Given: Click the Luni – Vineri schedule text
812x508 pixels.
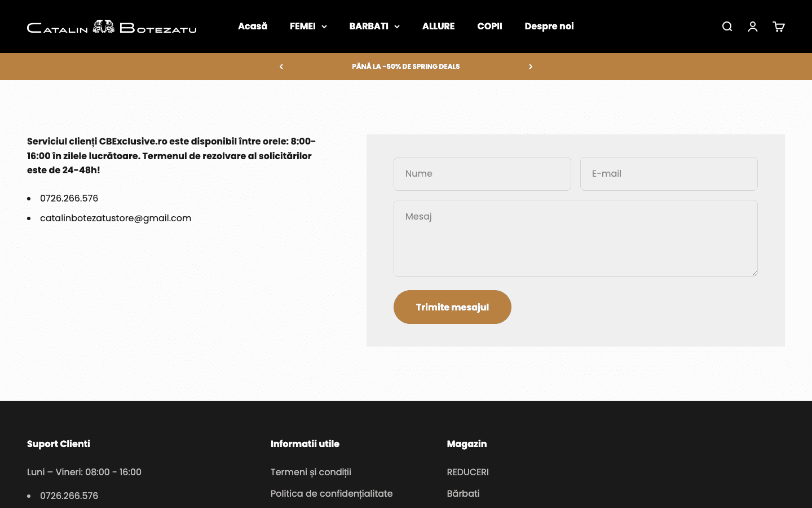Looking at the screenshot, I should tap(84, 472).
